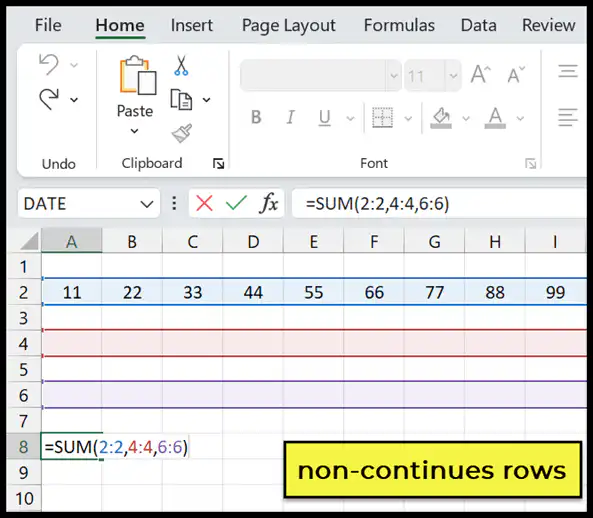Click the upper text alignment icon
This screenshot has height=518, width=593.
[568, 71]
